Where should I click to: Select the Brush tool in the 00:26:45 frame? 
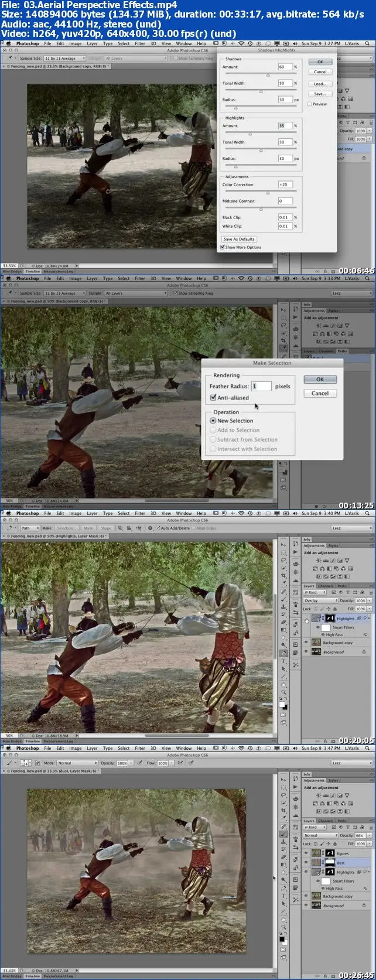(x=283, y=834)
